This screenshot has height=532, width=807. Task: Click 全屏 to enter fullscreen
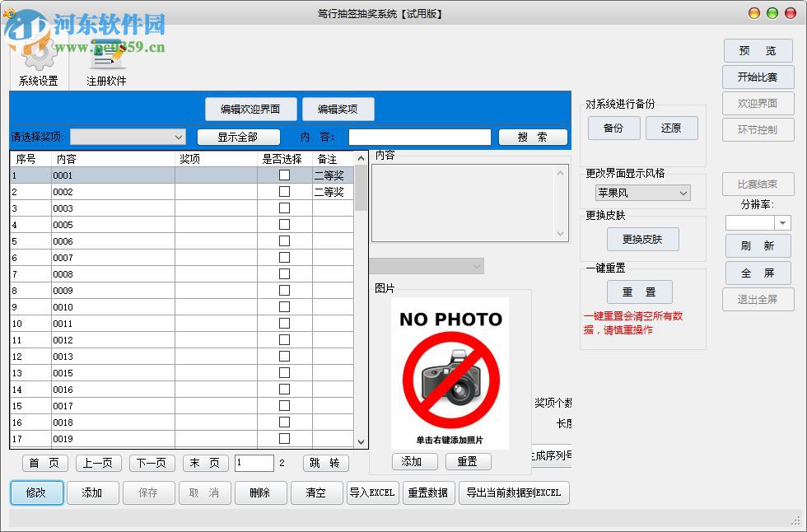[758, 273]
